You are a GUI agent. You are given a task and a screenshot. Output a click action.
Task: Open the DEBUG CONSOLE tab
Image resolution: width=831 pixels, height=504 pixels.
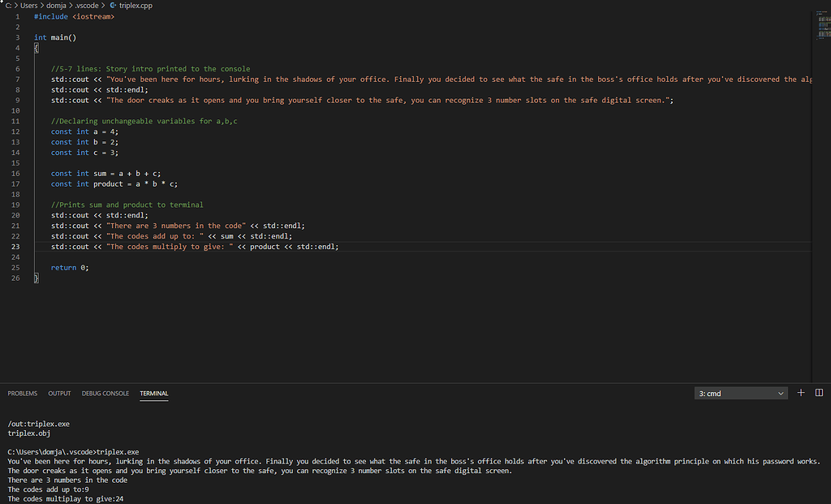click(x=105, y=393)
